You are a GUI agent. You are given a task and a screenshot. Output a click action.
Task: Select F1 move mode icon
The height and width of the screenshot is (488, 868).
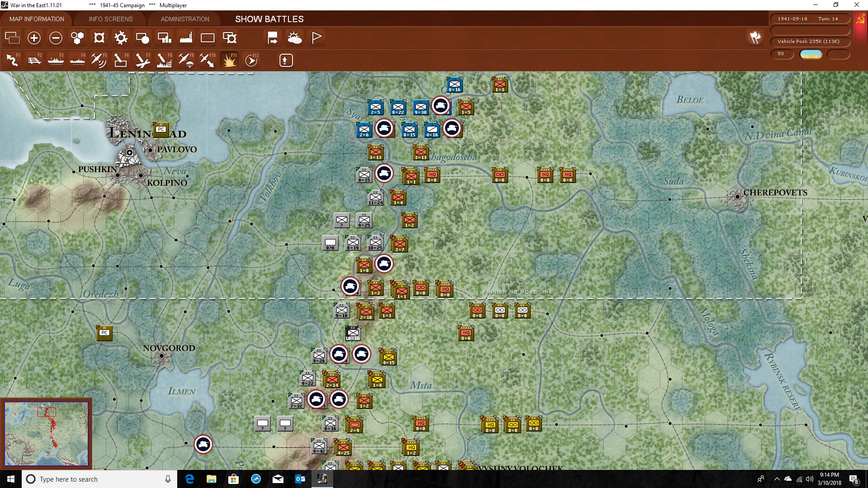[13, 60]
